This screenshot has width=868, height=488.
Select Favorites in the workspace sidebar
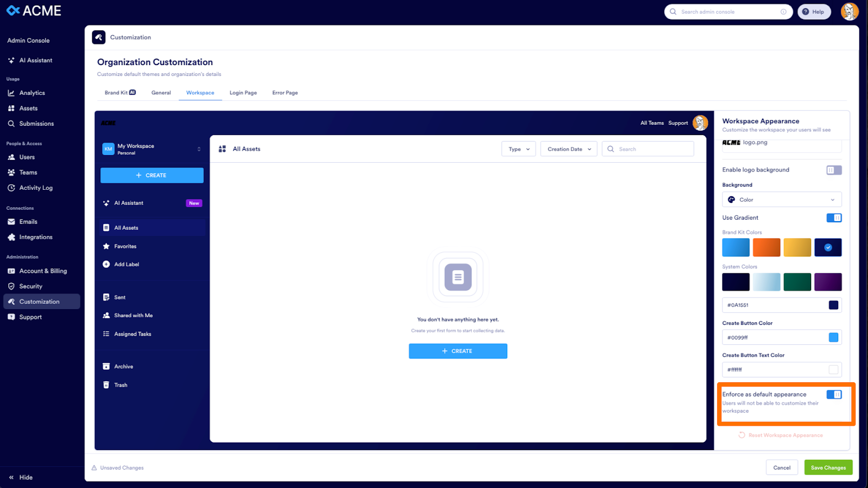coord(125,246)
